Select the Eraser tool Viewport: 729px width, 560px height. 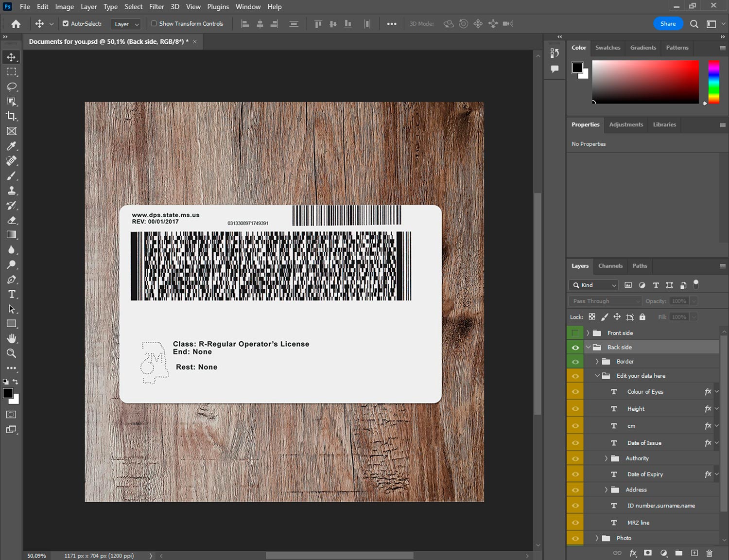point(11,220)
